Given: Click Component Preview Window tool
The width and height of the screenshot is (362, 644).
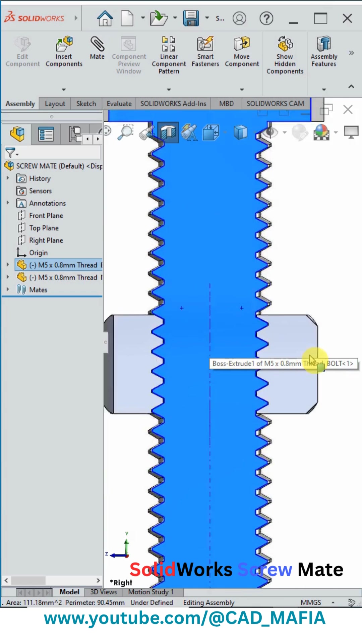Looking at the screenshot, I should pyautogui.click(x=129, y=55).
